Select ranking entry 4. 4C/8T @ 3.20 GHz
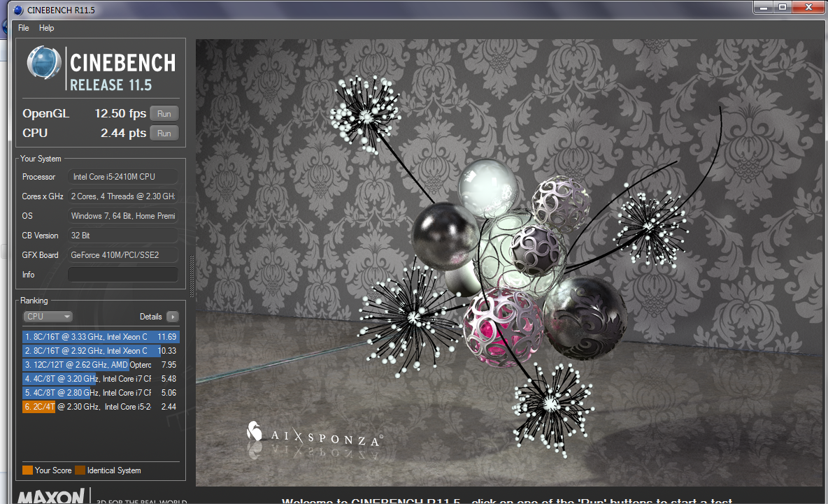The width and height of the screenshot is (828, 504). pos(100,378)
